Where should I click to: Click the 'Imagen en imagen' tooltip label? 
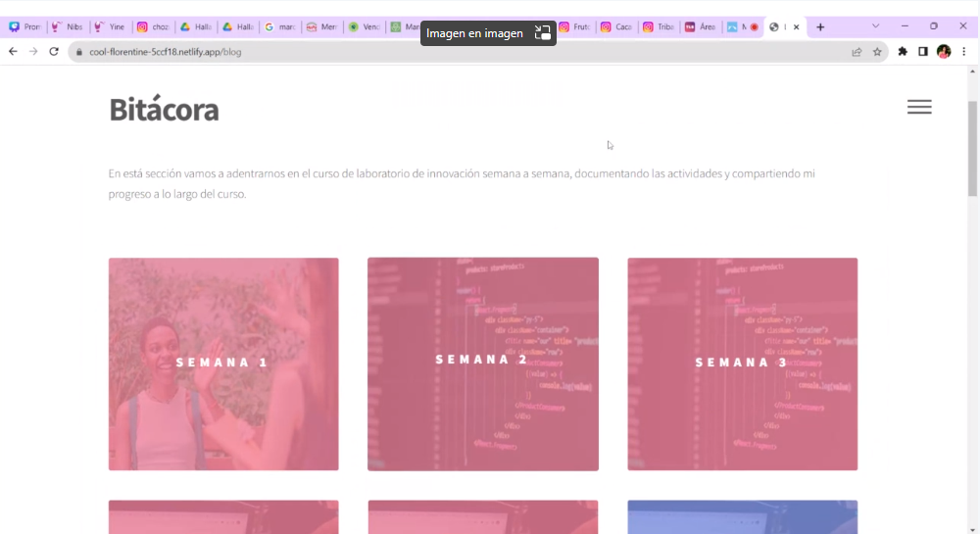pos(474,33)
